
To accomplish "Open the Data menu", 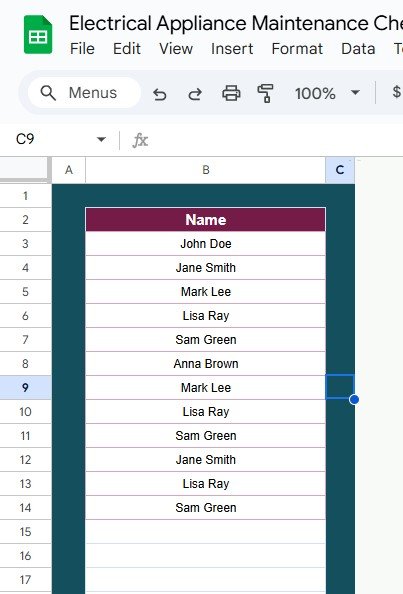I will 358,49.
